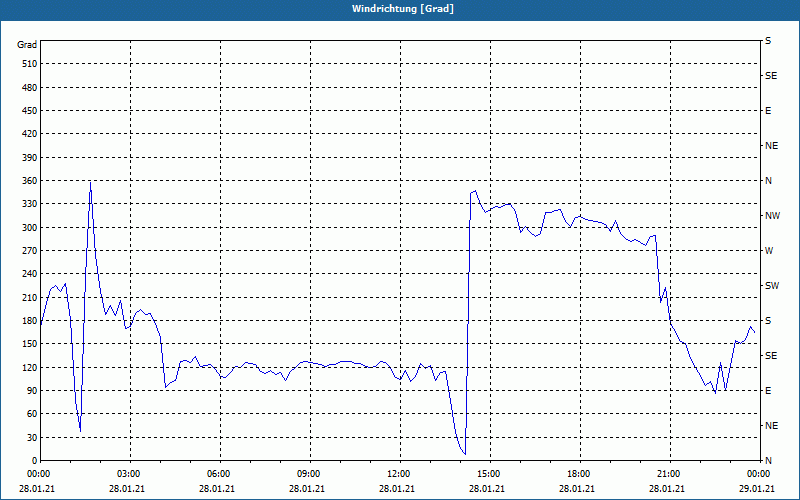Screen dimensions: 800x500
Task: Click the 28.01.21 date under 09:00
Action: coord(307,489)
